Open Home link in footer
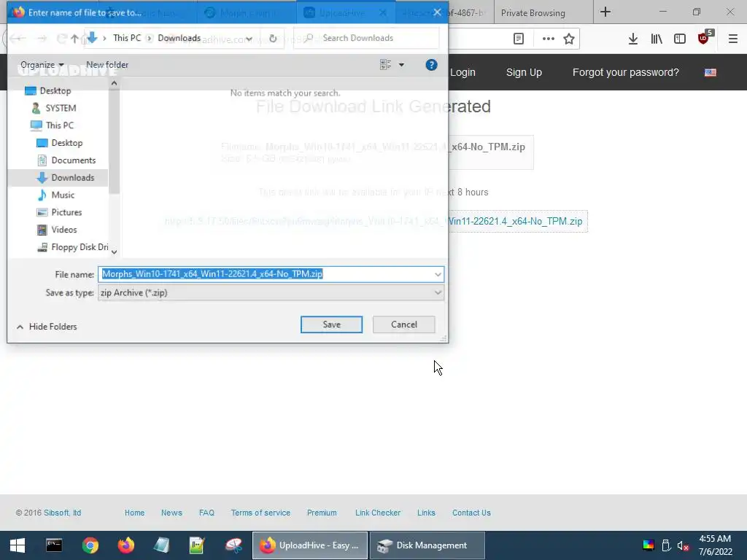This screenshot has height=560, width=747. click(134, 513)
